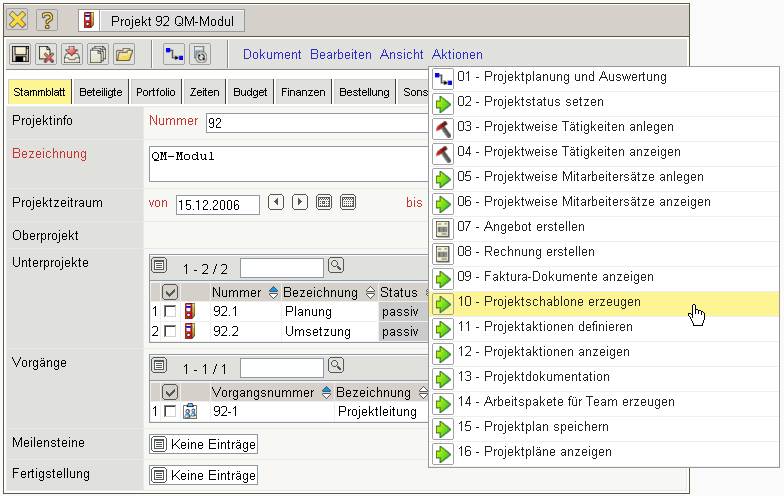Open the Unterprojekte list options icon

coord(160,267)
